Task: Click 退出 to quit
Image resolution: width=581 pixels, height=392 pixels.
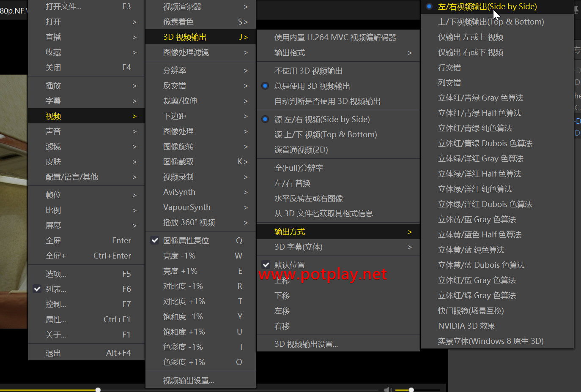Action: 86,353
